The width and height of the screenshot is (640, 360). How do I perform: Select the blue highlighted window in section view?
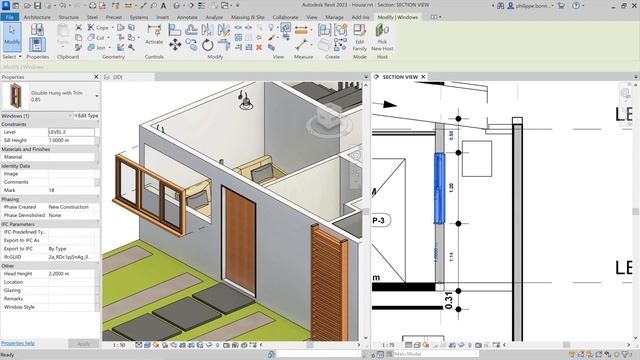pyautogui.click(x=439, y=188)
